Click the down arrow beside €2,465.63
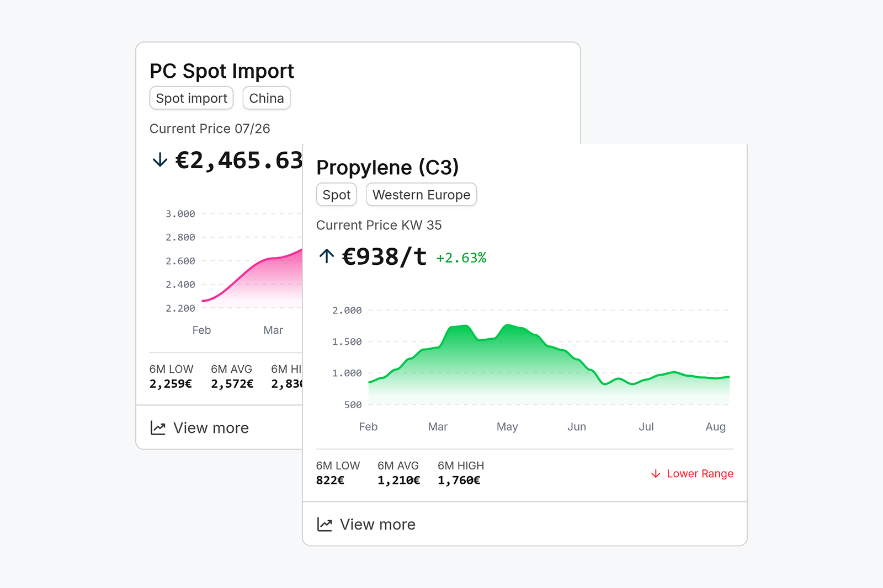Viewport: 883px width, 588px height. [160, 160]
